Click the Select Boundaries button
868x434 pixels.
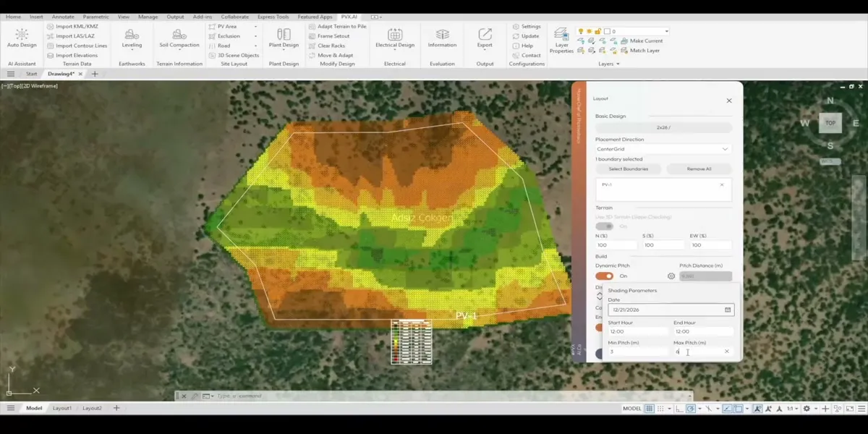[628, 169]
